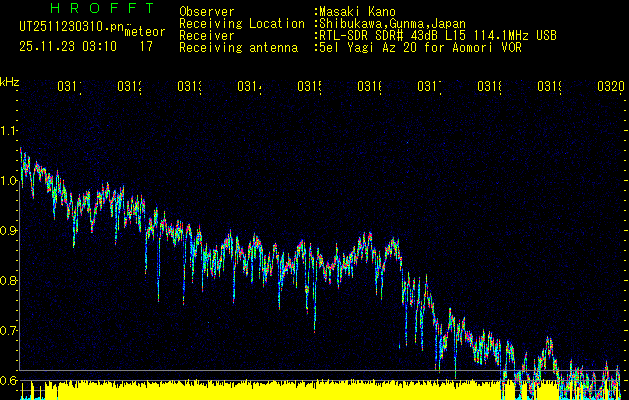Screen dimensions: 629x400
Task: Click the 0317 time marker
Action: coord(430,86)
